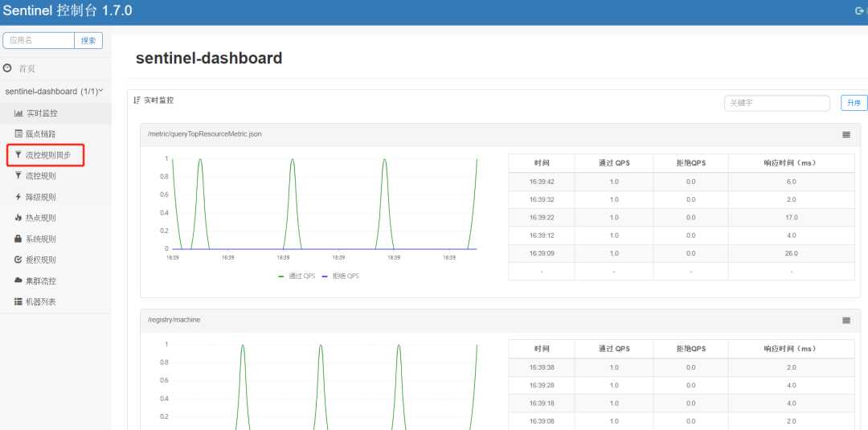Open 热点规则 fire icon item

[55, 218]
